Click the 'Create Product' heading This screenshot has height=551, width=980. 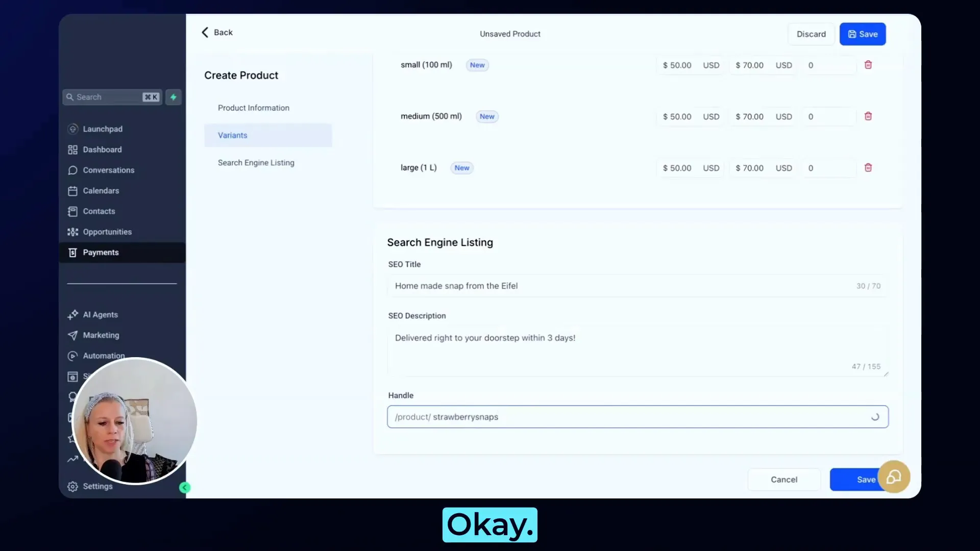(x=241, y=76)
